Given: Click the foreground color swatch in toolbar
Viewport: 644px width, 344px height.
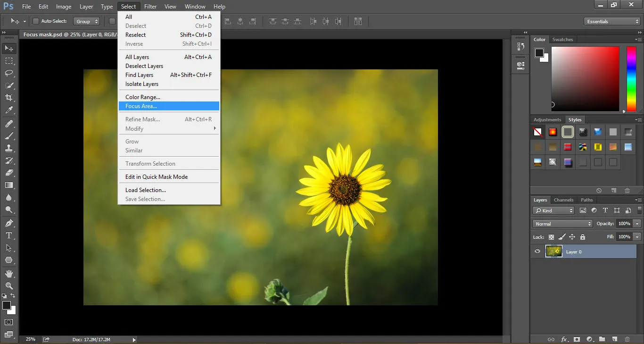Looking at the screenshot, I should coord(7,305).
